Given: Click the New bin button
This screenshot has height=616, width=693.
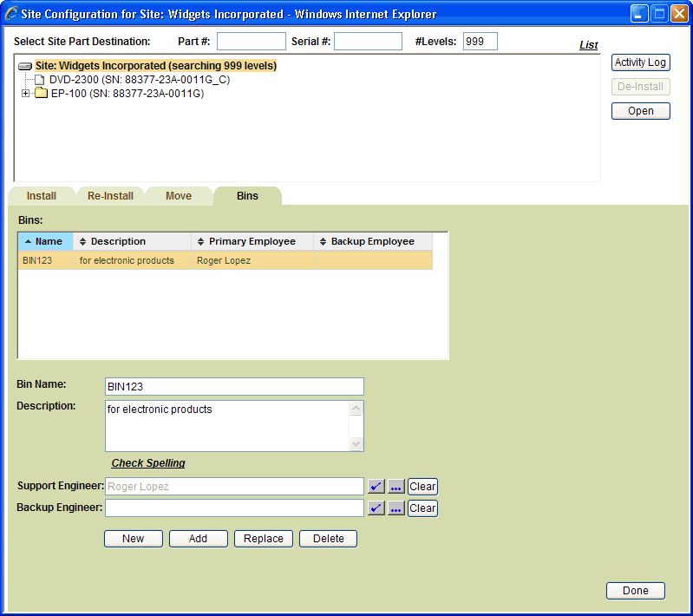Looking at the screenshot, I should [134, 539].
